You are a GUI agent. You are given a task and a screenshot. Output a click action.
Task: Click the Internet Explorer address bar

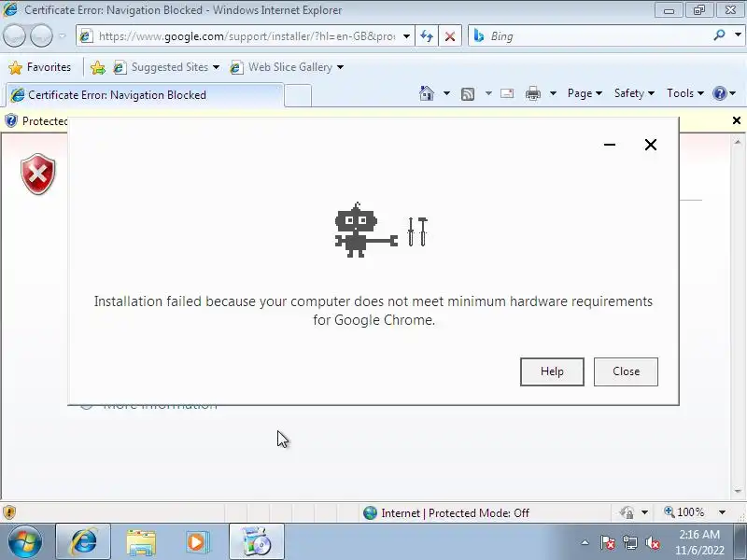pos(246,36)
